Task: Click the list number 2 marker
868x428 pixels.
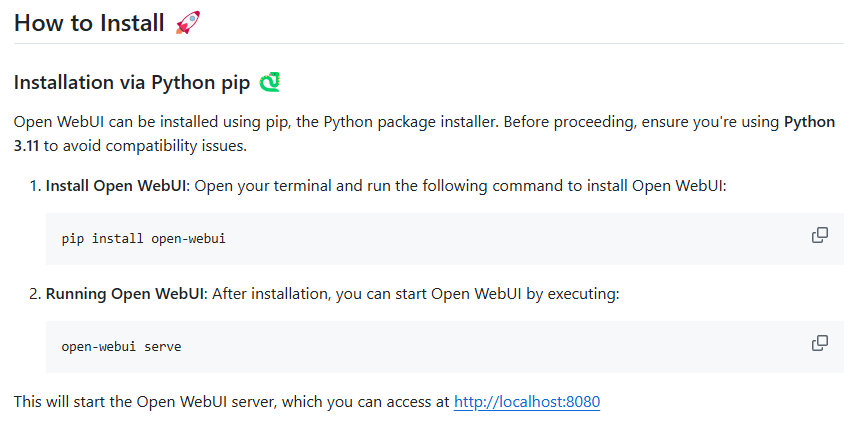Action: (x=34, y=294)
